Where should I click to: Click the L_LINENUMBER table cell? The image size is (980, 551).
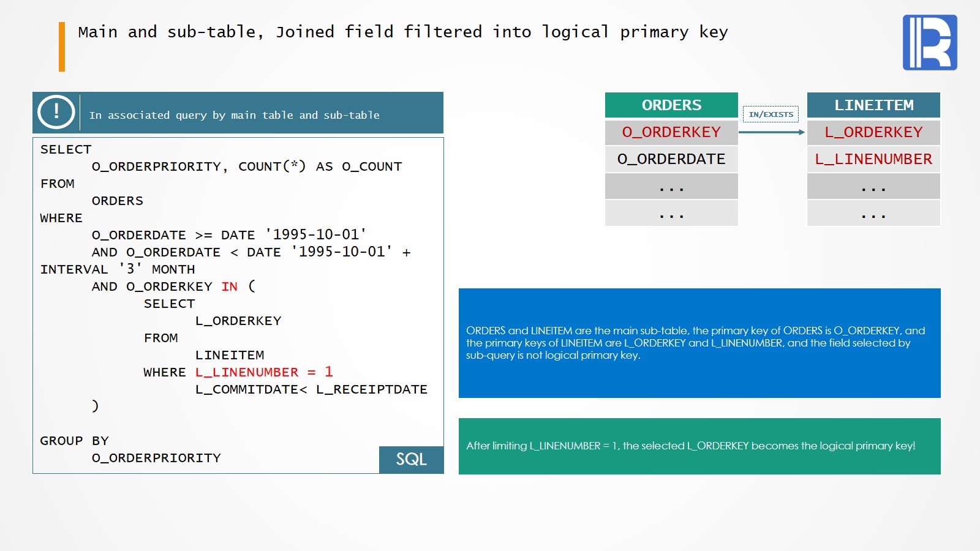coord(873,159)
